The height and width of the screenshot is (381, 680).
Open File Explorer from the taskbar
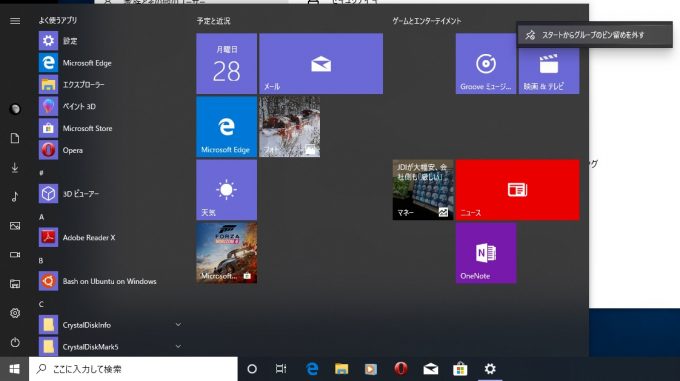pyautogui.click(x=342, y=369)
